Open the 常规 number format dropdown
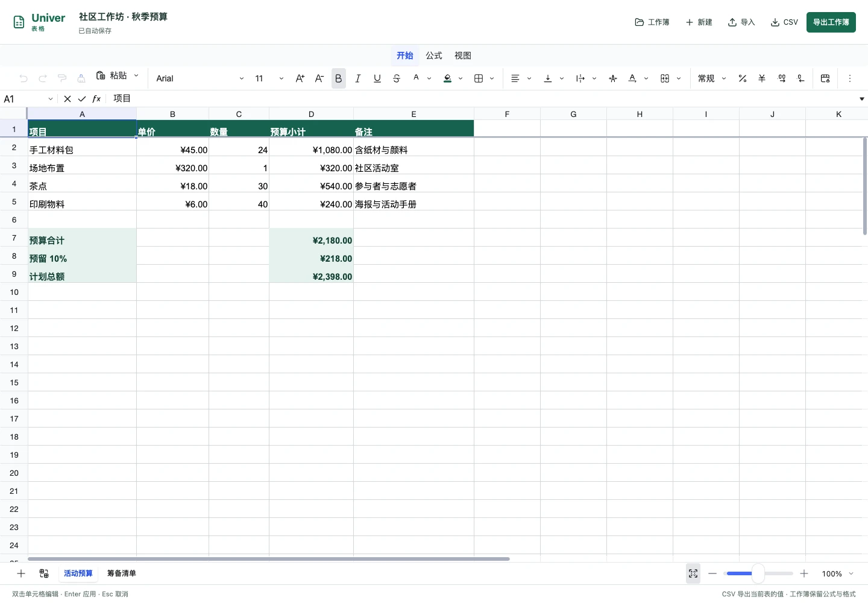This screenshot has width=868, height=603. [x=712, y=78]
